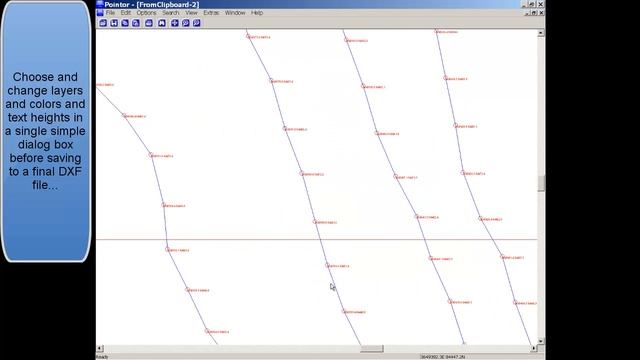Click the zoom extents arrows icon
Image resolution: width=640 pixels, height=360 pixels.
(175, 23)
